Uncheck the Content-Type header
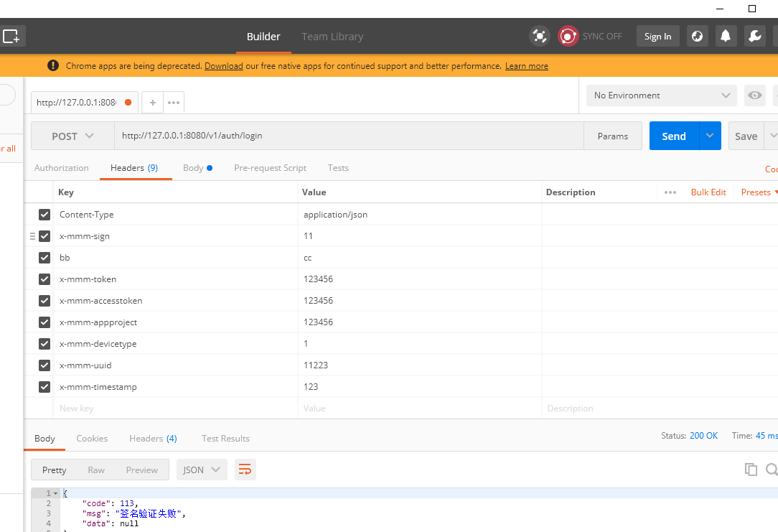Viewport: 778px width, 532px height. [44, 215]
